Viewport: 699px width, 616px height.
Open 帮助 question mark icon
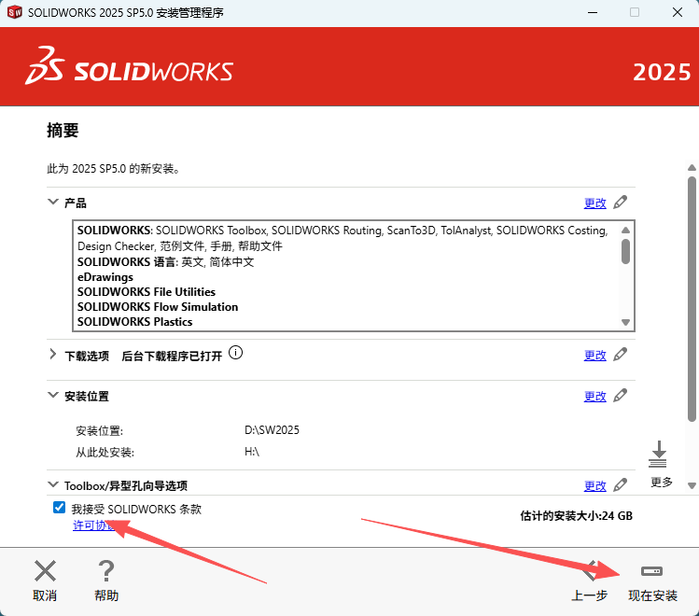[106, 571]
